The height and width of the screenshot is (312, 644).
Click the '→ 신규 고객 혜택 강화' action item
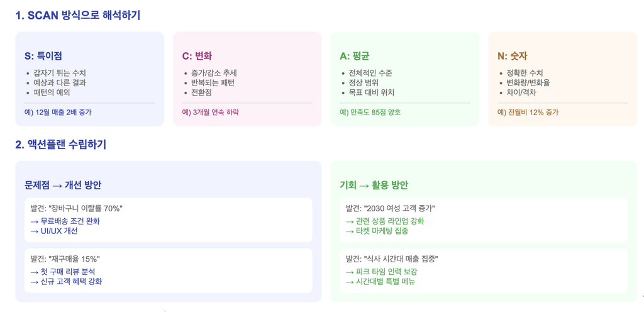tap(65, 282)
